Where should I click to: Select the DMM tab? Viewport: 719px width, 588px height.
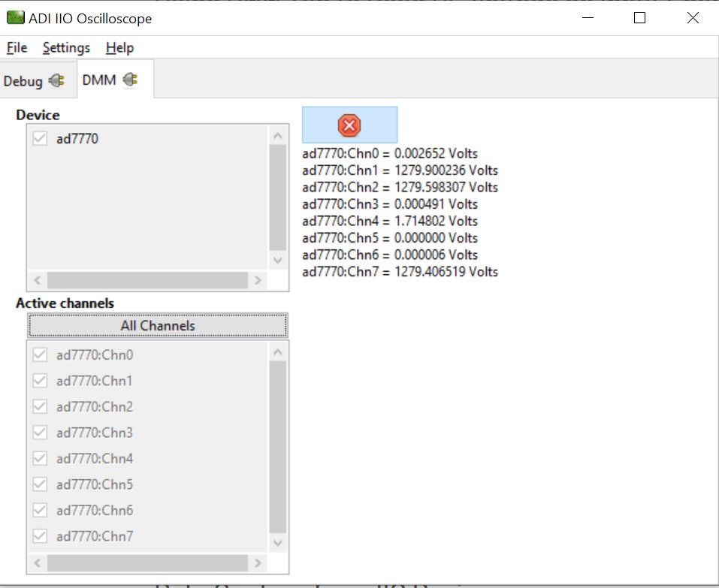tap(115, 80)
